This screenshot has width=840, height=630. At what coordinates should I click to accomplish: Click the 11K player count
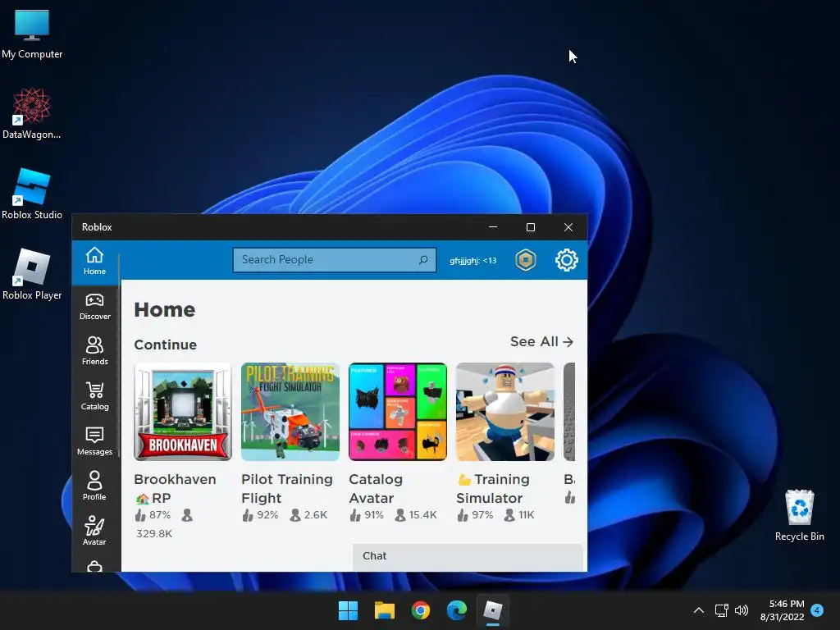[x=519, y=515]
